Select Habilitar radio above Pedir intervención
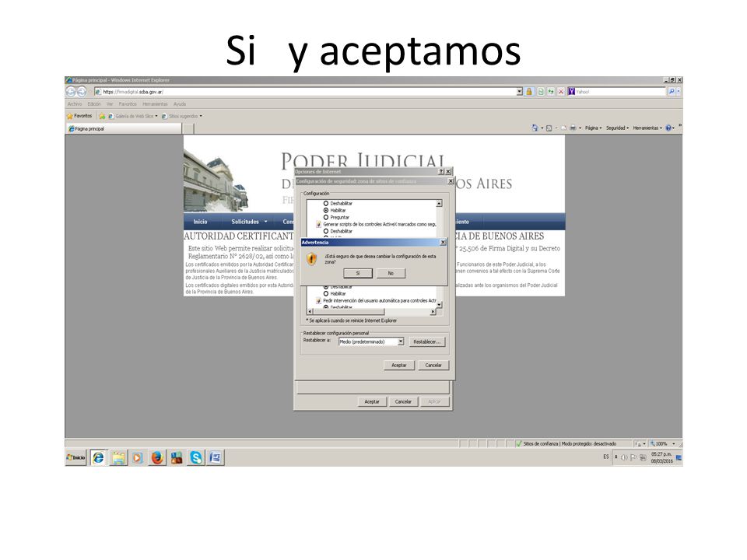747x560 pixels. (326, 293)
